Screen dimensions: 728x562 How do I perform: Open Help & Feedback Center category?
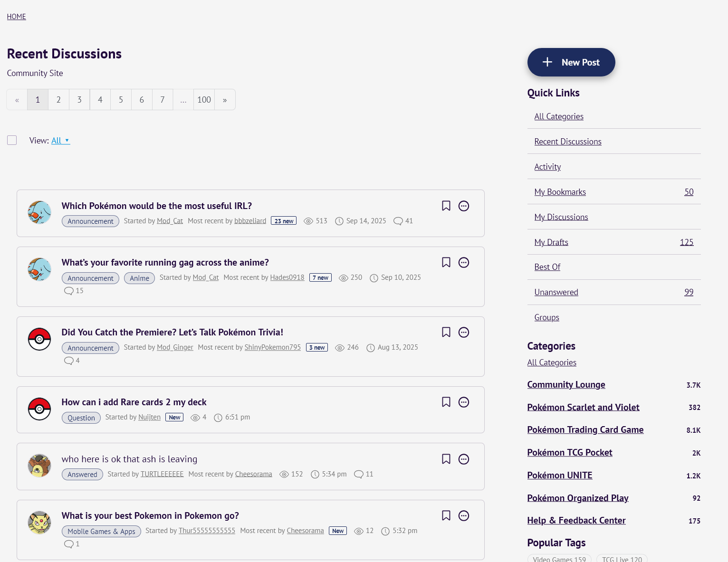576,521
